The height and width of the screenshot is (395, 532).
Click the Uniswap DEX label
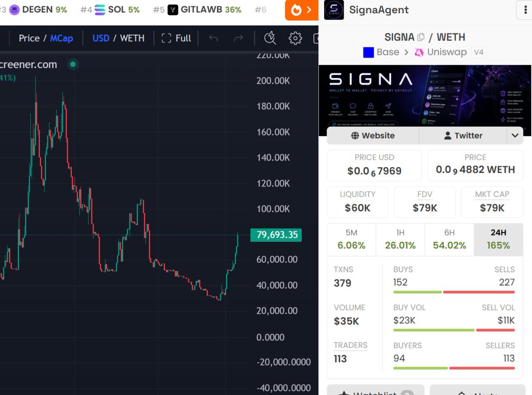coord(447,52)
